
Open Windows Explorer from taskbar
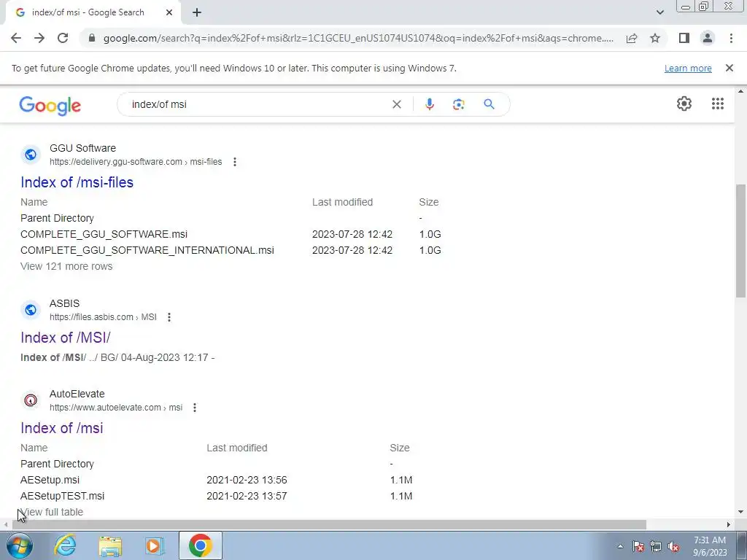(x=110, y=545)
